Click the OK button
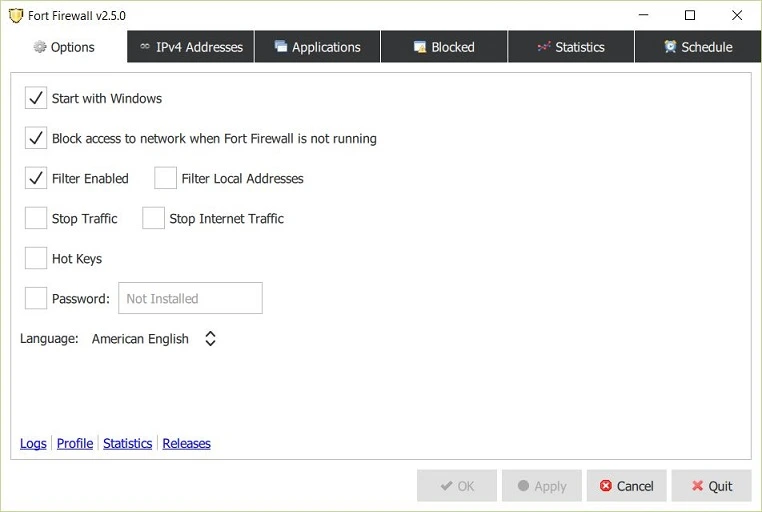762x512 pixels. (457, 486)
